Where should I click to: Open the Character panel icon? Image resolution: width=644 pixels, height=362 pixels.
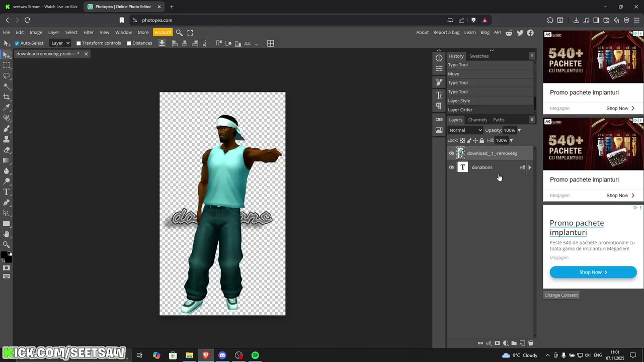coord(439,95)
